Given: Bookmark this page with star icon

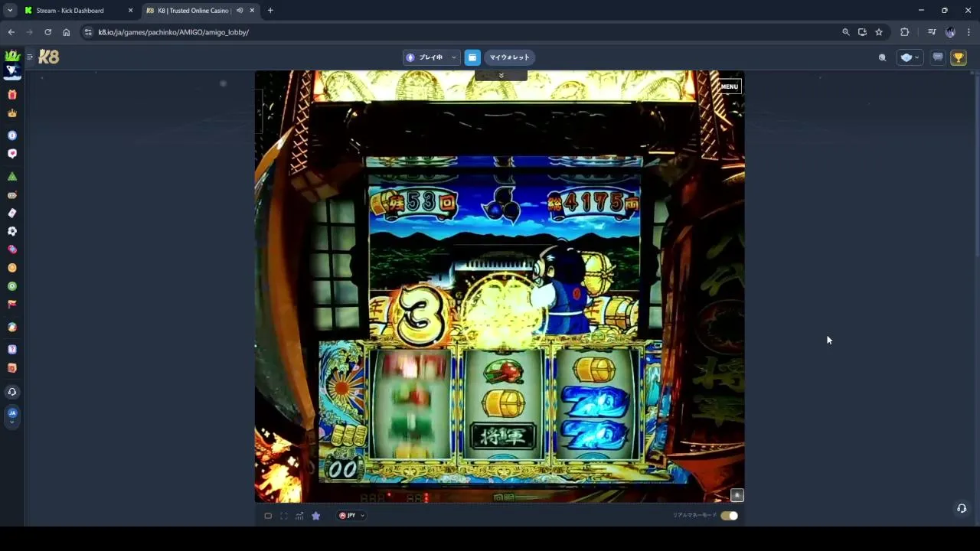Looking at the screenshot, I should (x=879, y=32).
